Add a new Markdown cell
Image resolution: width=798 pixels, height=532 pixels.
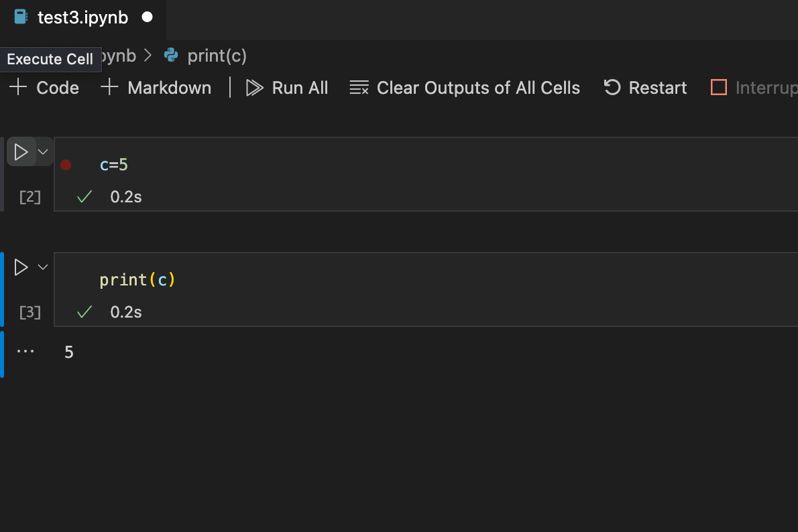(156, 87)
